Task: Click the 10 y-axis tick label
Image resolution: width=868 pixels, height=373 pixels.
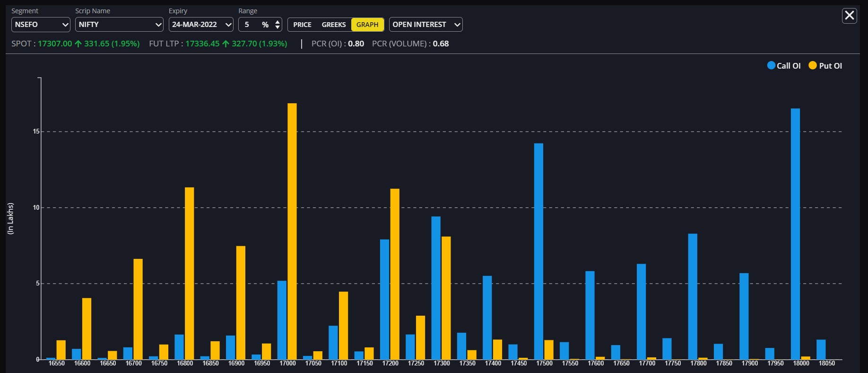Action: click(36, 207)
